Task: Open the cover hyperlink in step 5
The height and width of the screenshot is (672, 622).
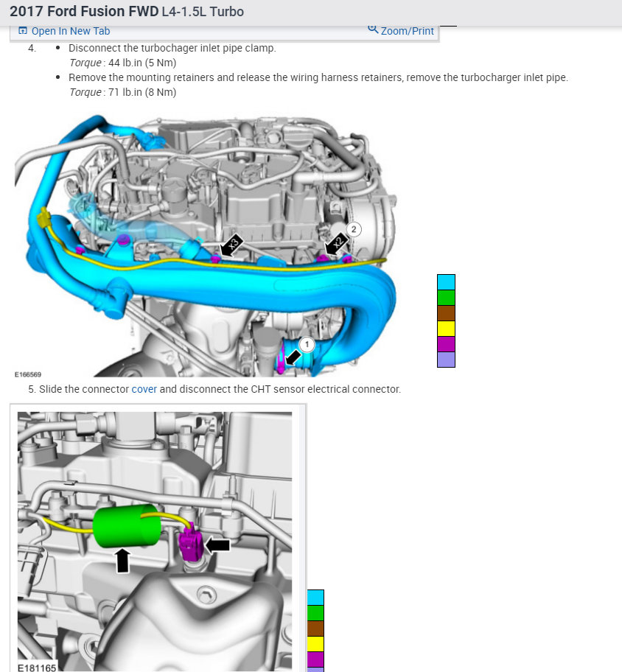Action: pyautogui.click(x=144, y=389)
